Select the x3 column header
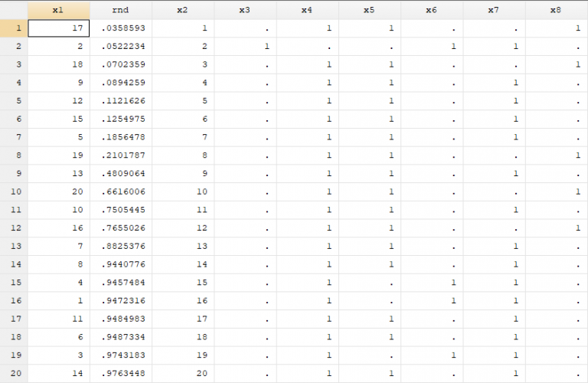Screen dimensions: 588x383 (x=244, y=10)
